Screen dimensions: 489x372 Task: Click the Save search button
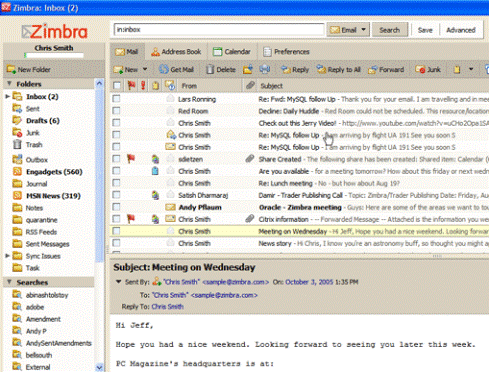click(x=425, y=30)
